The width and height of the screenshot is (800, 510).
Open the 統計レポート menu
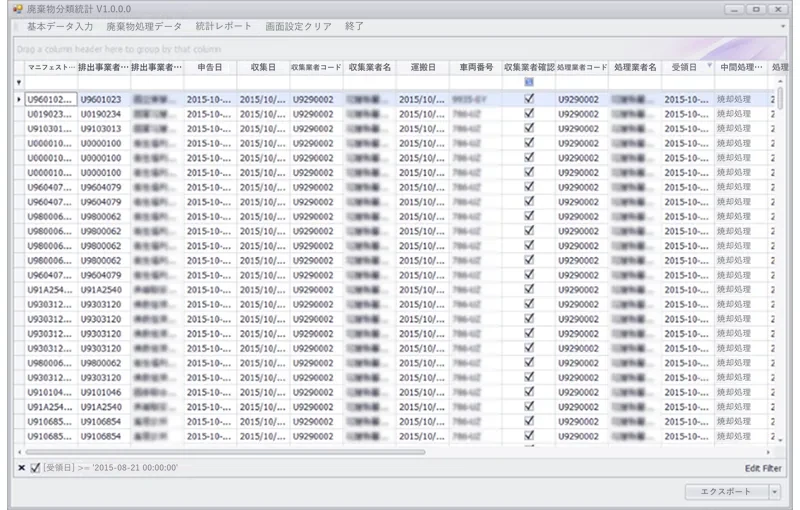(223, 27)
